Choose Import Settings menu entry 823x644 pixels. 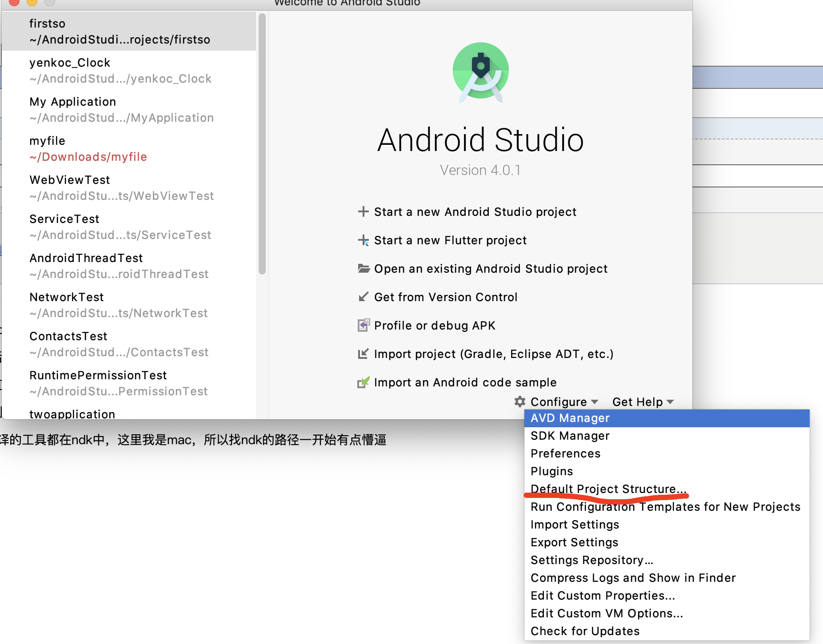click(x=667, y=525)
